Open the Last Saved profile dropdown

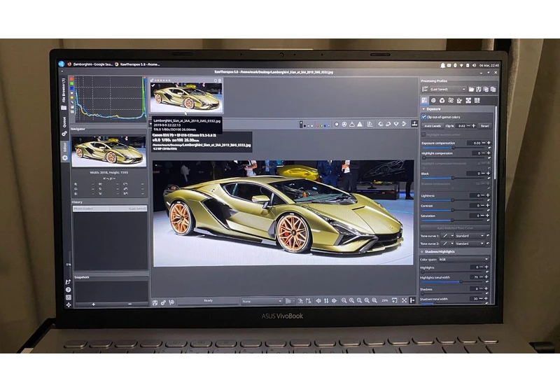click(x=448, y=90)
